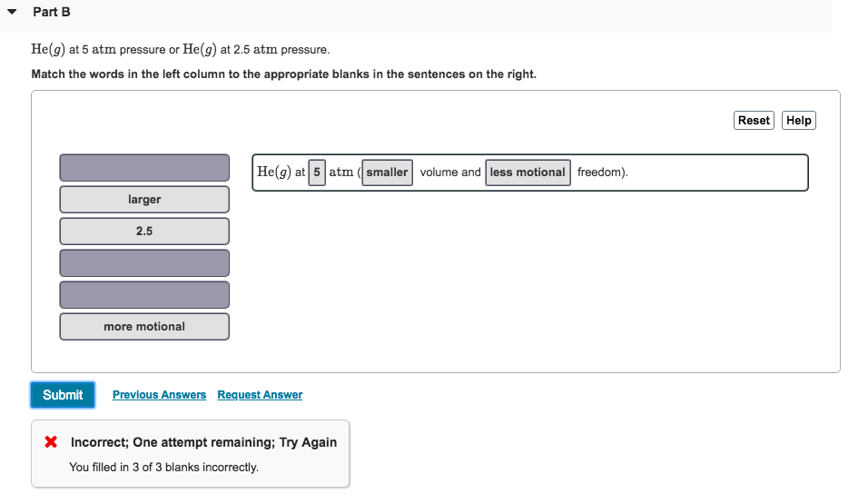Viewport: 868px width, 503px height.
Task: Click 'You filled in 3 of 3 blanks incorrectly' text
Action: point(163,467)
